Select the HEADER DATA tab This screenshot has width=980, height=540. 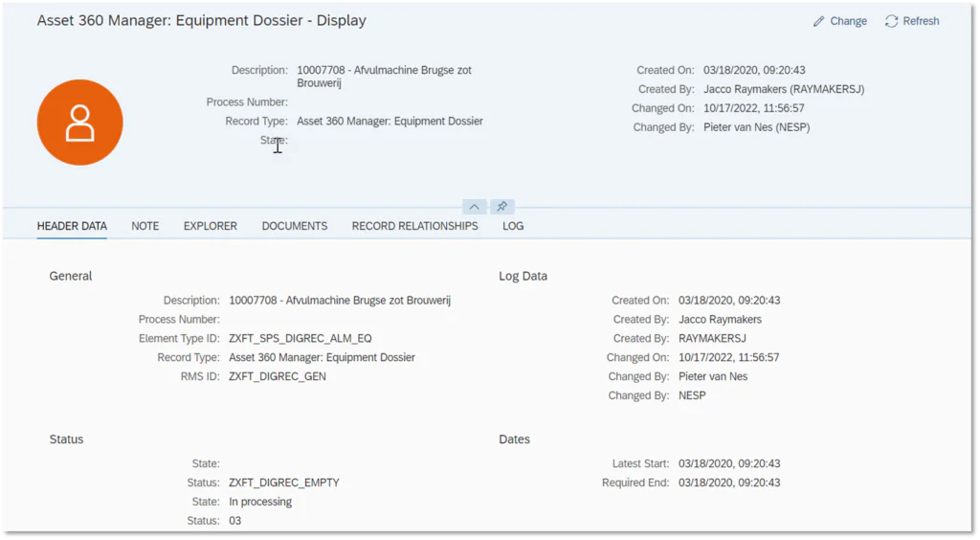(x=72, y=226)
